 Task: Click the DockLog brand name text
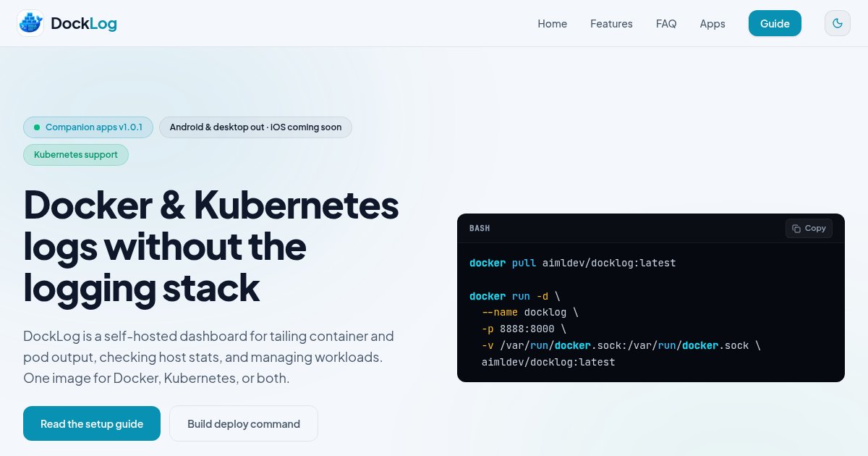(84, 23)
